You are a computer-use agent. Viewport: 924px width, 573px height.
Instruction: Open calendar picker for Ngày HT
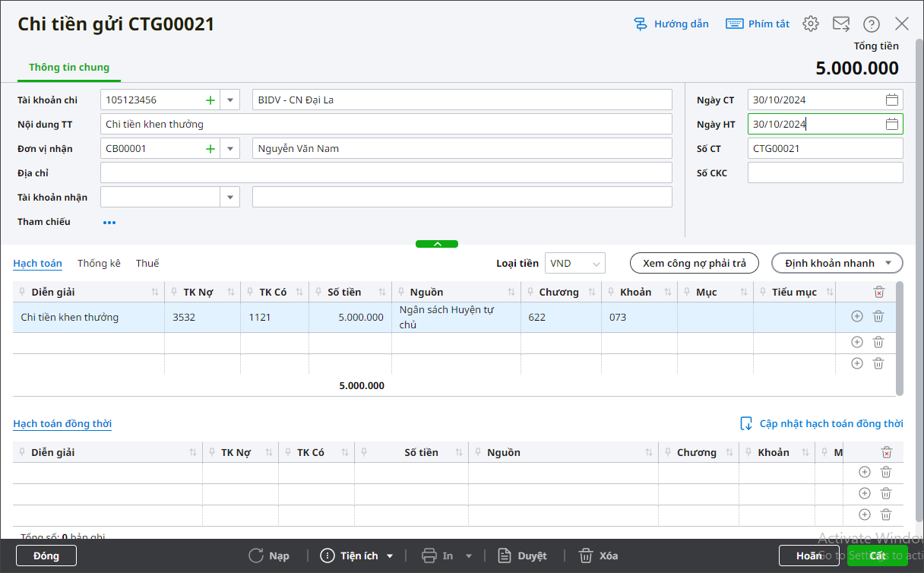pyautogui.click(x=892, y=125)
